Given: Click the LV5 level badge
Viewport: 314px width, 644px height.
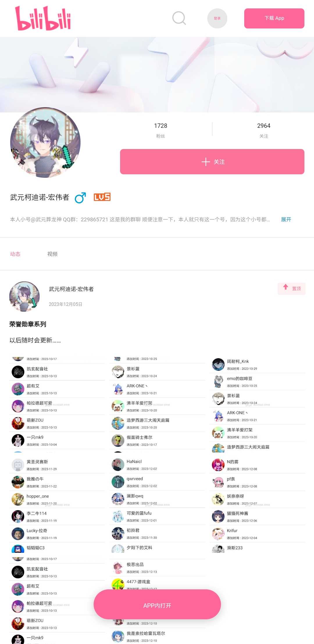Looking at the screenshot, I should pos(102,197).
